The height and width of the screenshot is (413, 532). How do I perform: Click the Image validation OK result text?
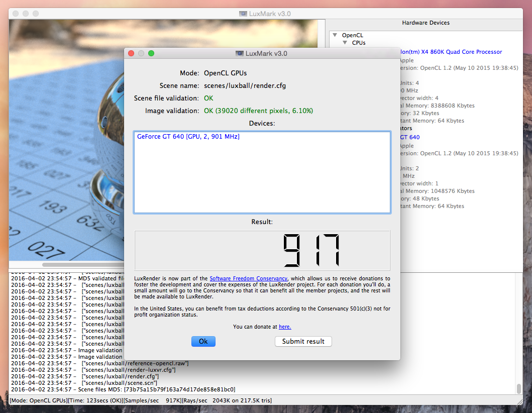pos(258,111)
